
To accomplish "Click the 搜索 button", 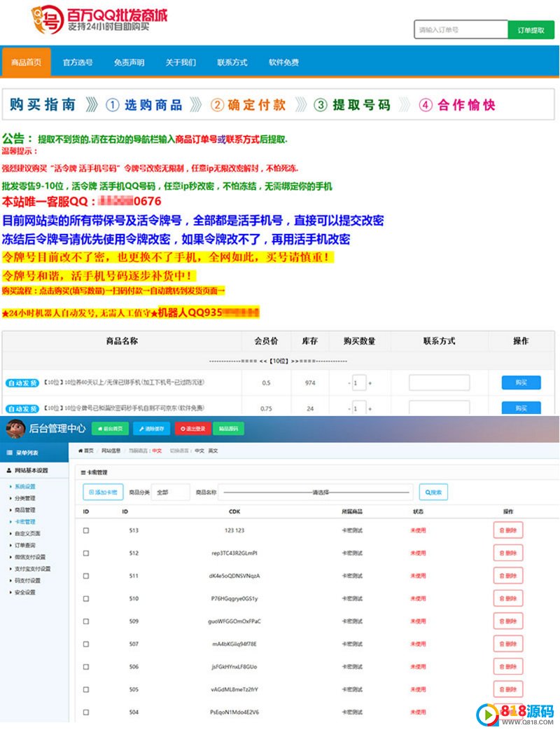I will click(433, 492).
